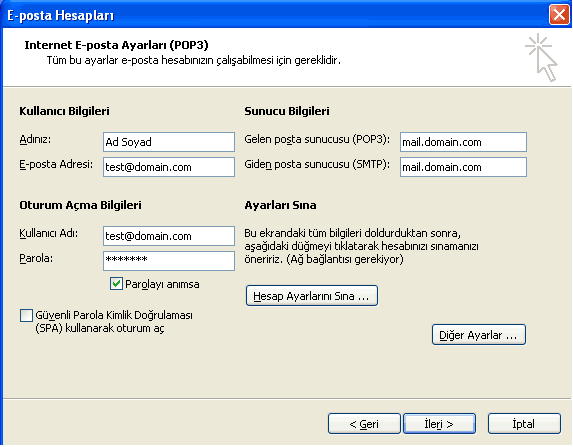Close the E-posta Hesapları dialog
The height and width of the screenshot is (447, 573).
559,15
